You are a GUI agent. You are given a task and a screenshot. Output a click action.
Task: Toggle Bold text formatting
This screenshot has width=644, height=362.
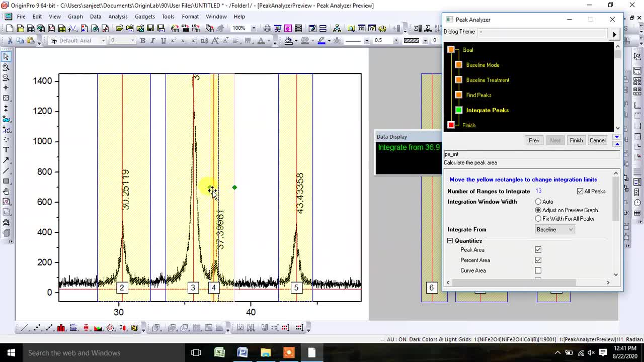tap(142, 41)
